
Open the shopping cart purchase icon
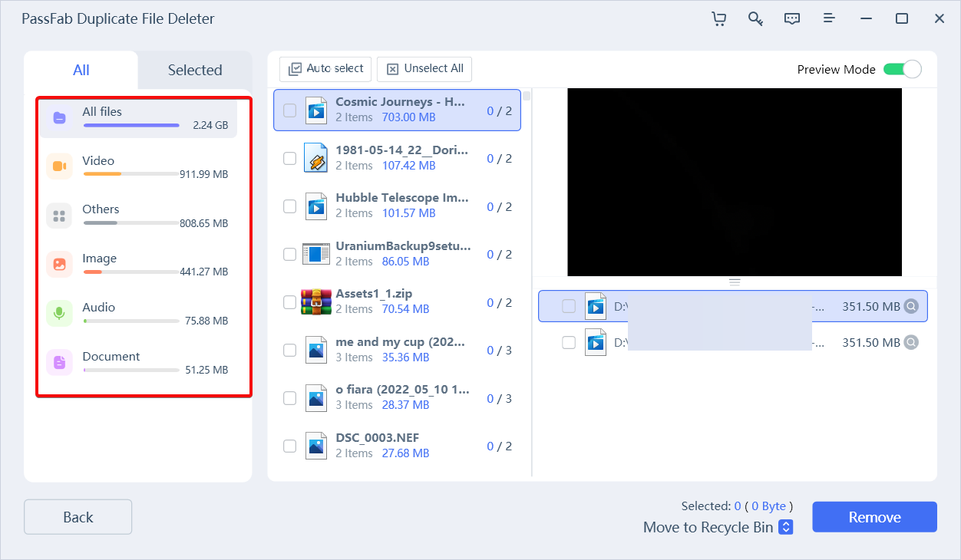point(718,18)
